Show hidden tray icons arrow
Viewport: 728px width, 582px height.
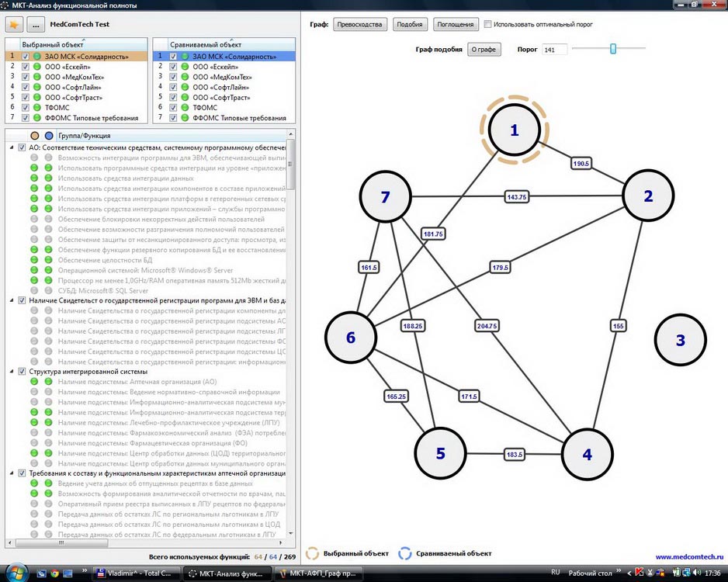tap(629, 573)
